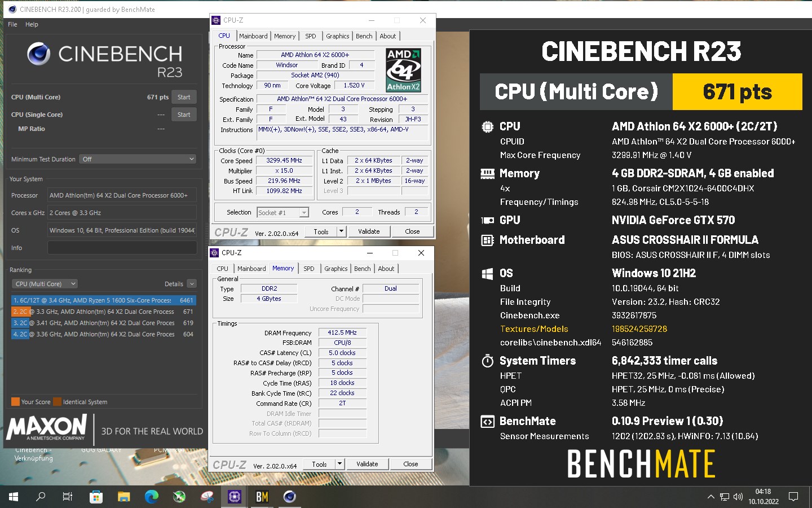Switch to Graphics tab in lower CPU-Z
The width and height of the screenshot is (812, 508).
(336, 269)
